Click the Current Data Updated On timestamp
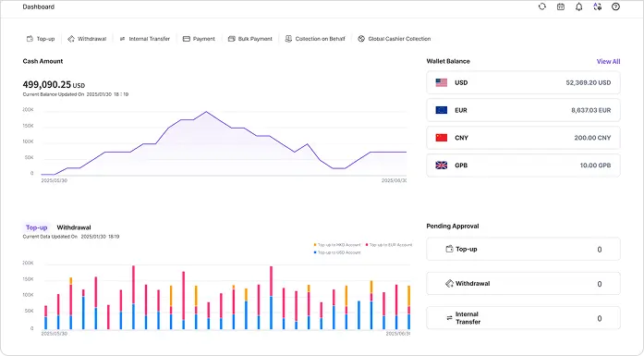Image resolution: width=644 pixels, height=356 pixels. click(x=71, y=237)
